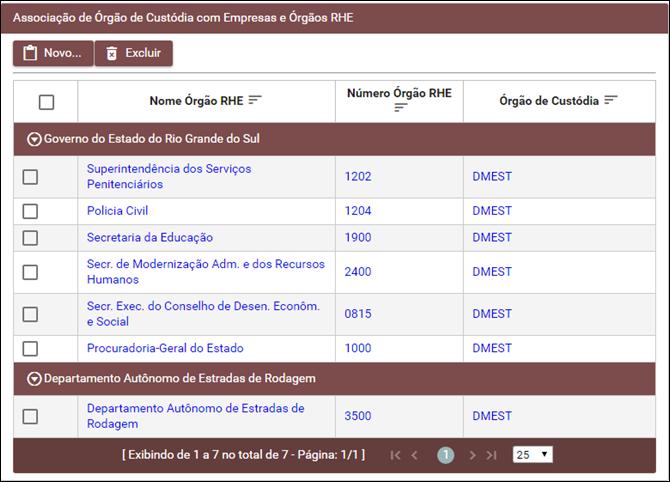This screenshot has width=670, height=482.
Task: Go to last page pagination icon
Action: pos(491,455)
